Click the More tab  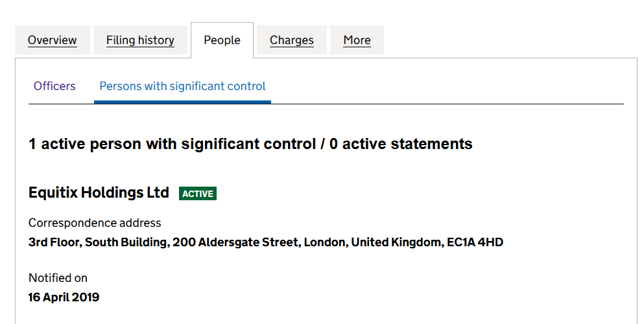(357, 40)
